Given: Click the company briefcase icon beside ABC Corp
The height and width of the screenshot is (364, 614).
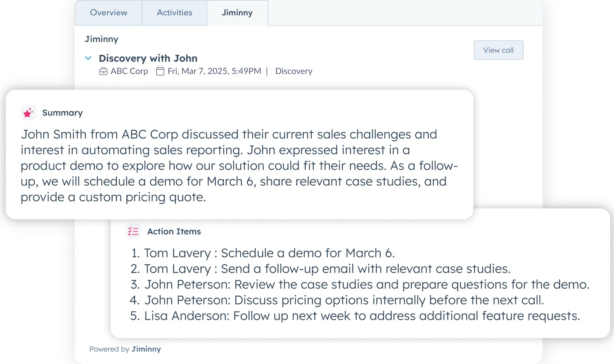Looking at the screenshot, I should point(104,71).
